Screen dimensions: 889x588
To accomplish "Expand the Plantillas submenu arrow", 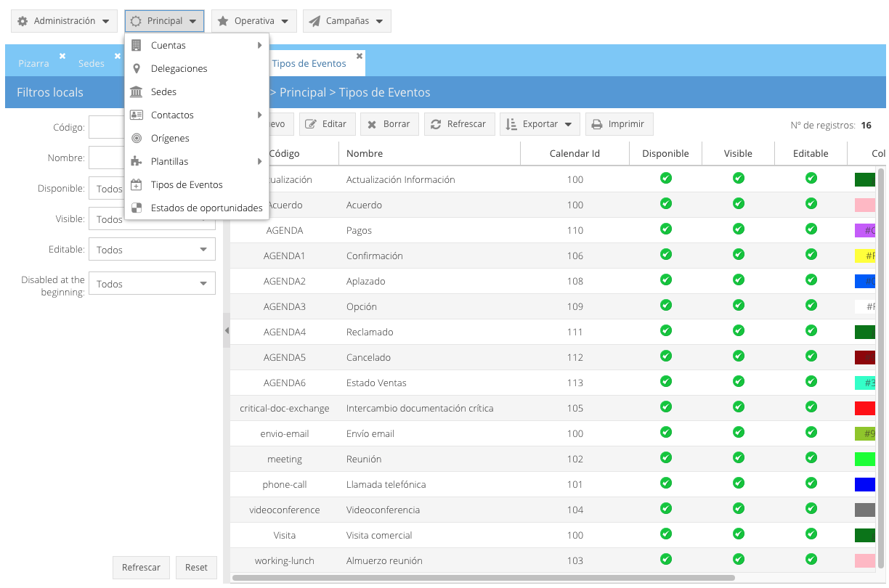I will point(259,161).
